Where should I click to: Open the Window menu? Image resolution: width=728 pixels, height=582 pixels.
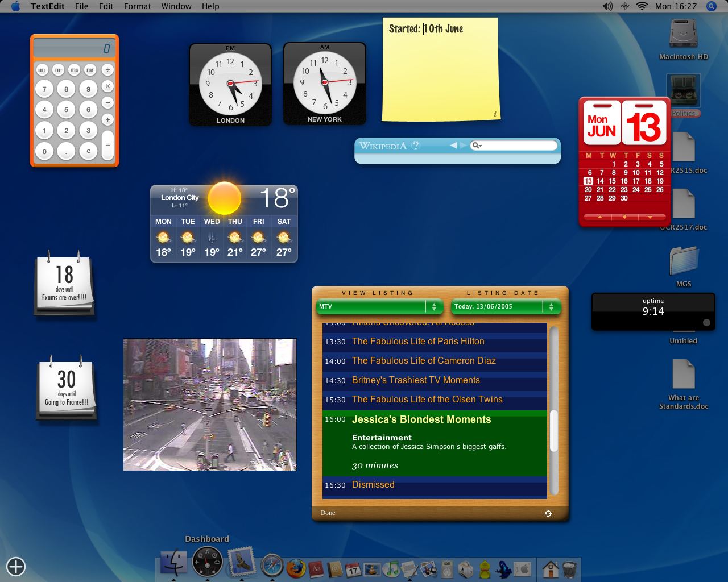coord(176,6)
